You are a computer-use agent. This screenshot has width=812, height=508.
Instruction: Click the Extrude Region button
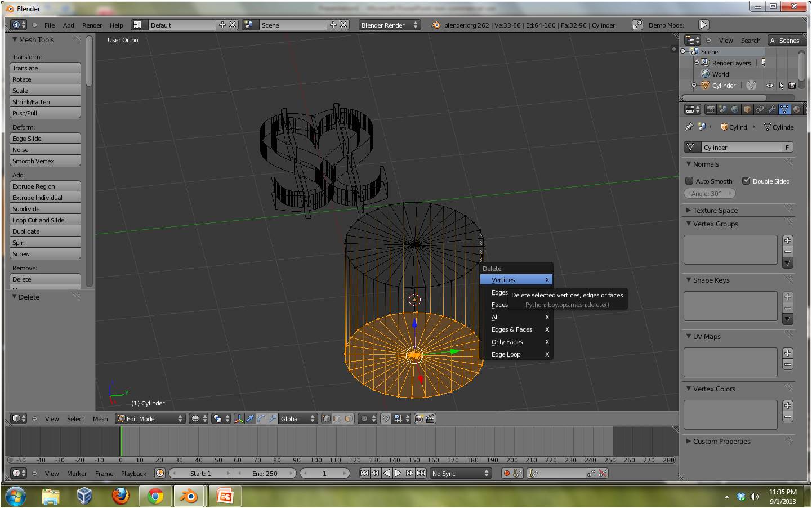[45, 186]
